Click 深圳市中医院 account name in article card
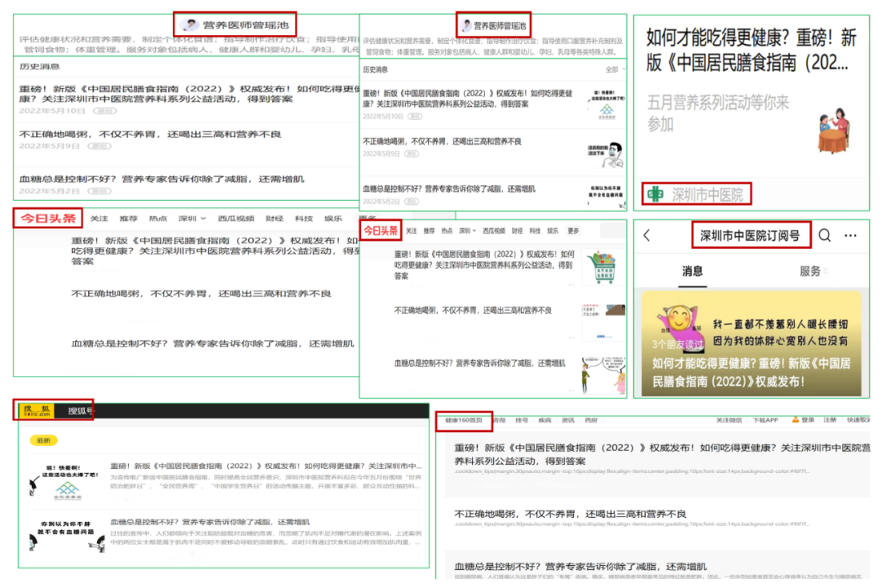The height and width of the screenshot is (588, 882). 707,195
